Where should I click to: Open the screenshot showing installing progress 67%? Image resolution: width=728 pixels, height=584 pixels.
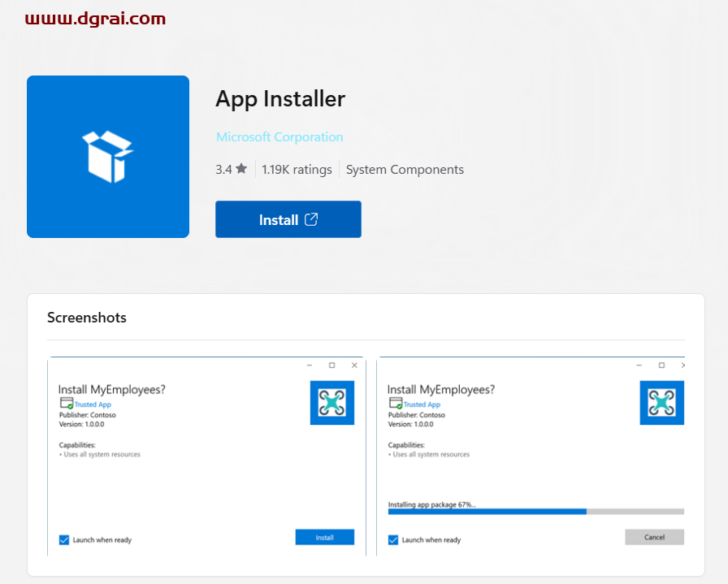click(531, 456)
